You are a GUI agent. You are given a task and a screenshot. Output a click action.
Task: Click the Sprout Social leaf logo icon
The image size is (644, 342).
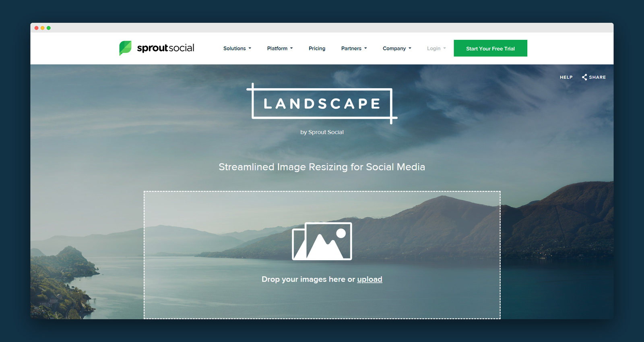point(125,48)
